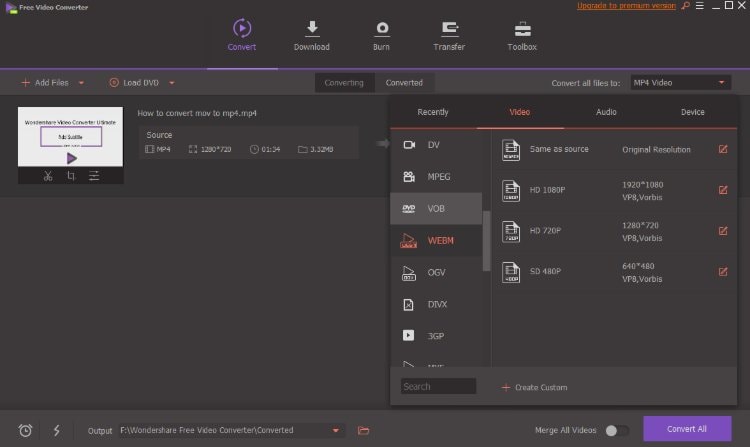Click the effects adjustment sliders icon
Screen dimensions: 750x447
click(x=94, y=176)
